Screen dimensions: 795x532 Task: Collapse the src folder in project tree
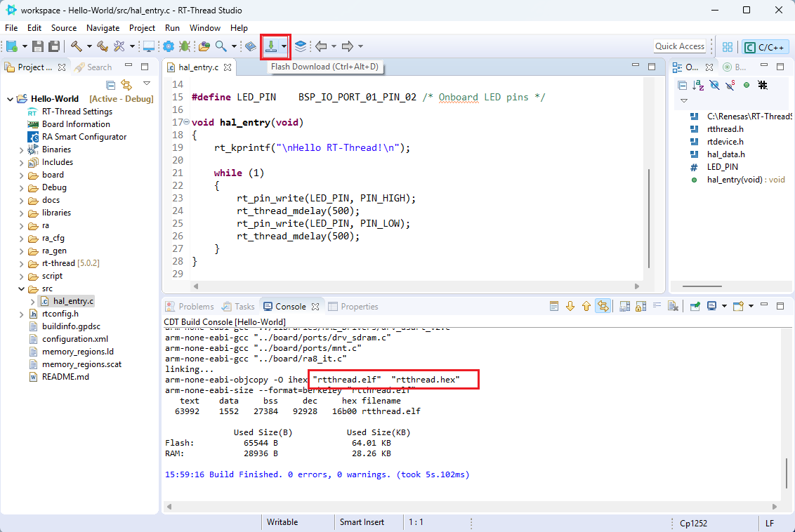pyautogui.click(x=22, y=288)
